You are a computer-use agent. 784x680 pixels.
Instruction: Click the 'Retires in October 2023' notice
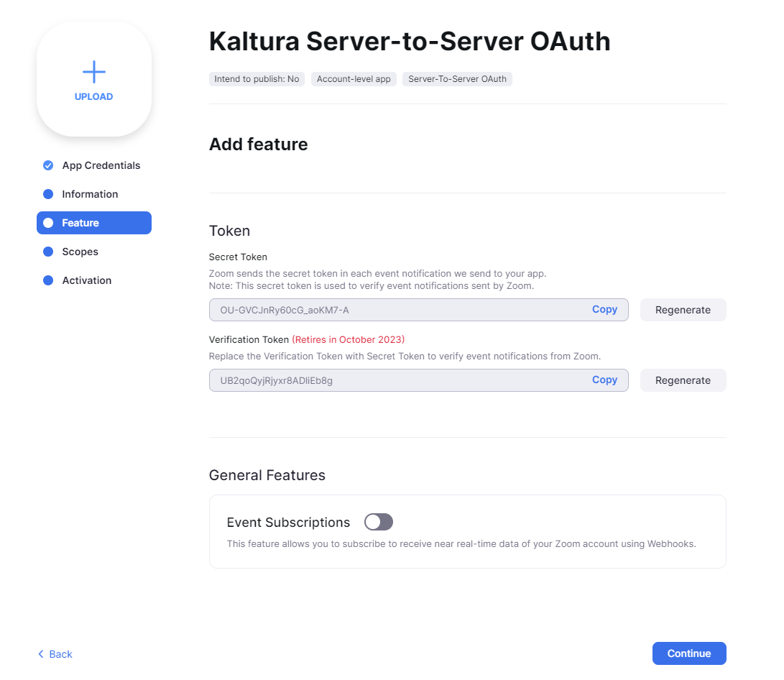(x=348, y=339)
